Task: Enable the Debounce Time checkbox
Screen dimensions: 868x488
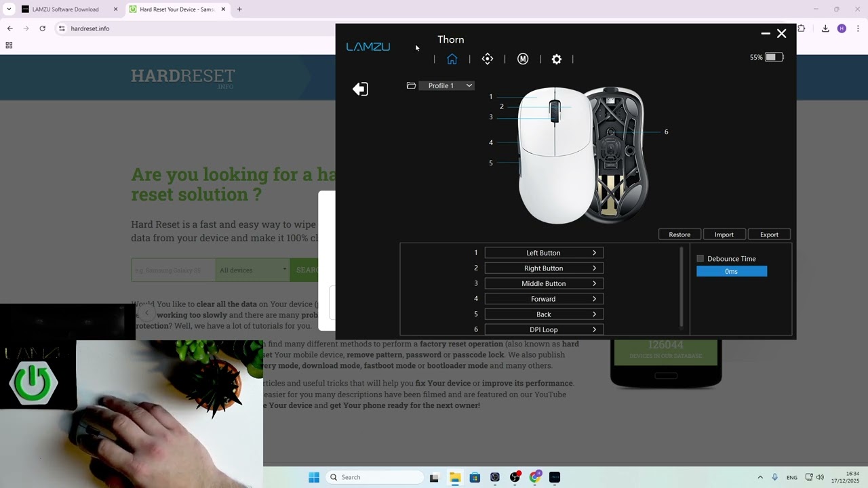Action: point(701,258)
